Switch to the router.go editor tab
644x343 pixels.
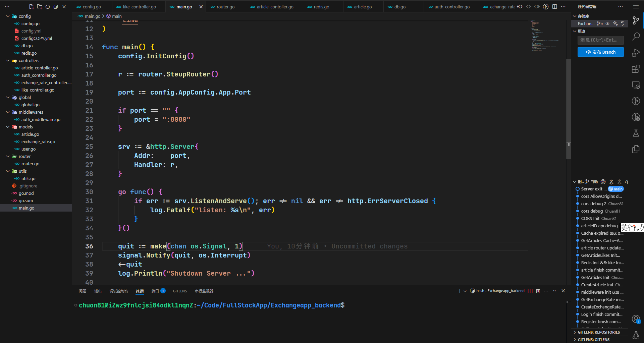[225, 7]
